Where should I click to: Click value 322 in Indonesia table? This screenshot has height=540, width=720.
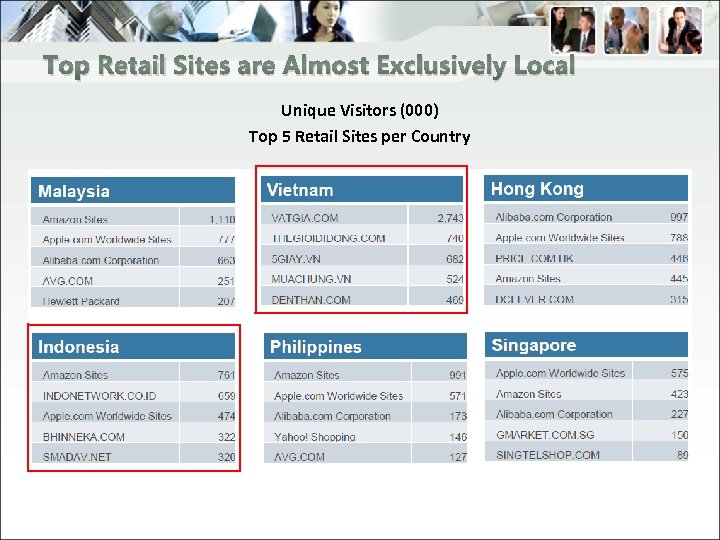coord(226,437)
